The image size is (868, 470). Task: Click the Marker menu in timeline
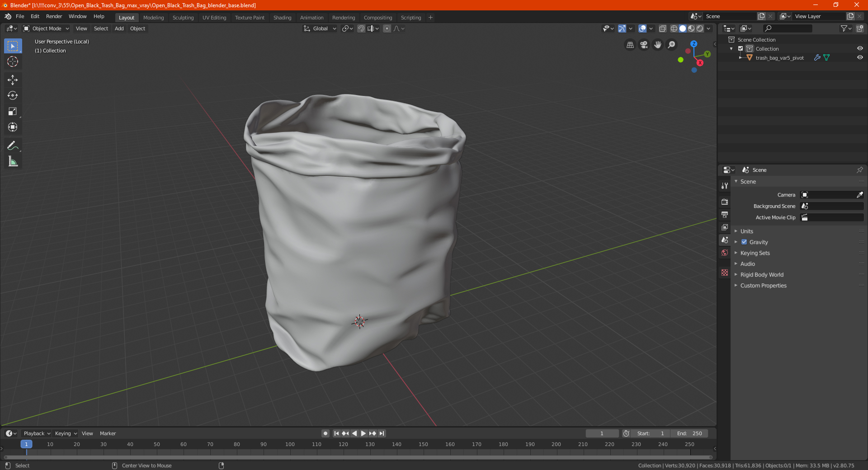click(x=108, y=433)
